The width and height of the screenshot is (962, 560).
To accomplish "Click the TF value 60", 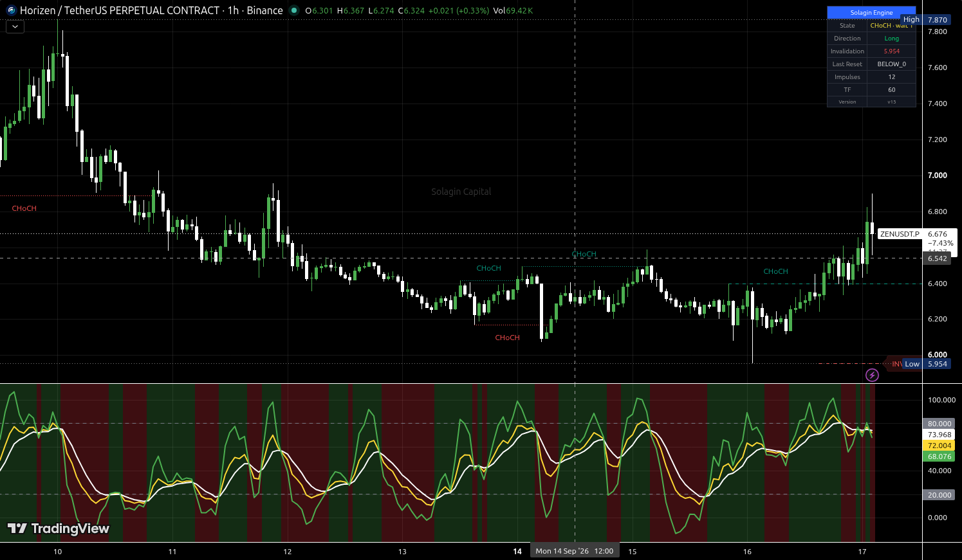I will pos(891,90).
